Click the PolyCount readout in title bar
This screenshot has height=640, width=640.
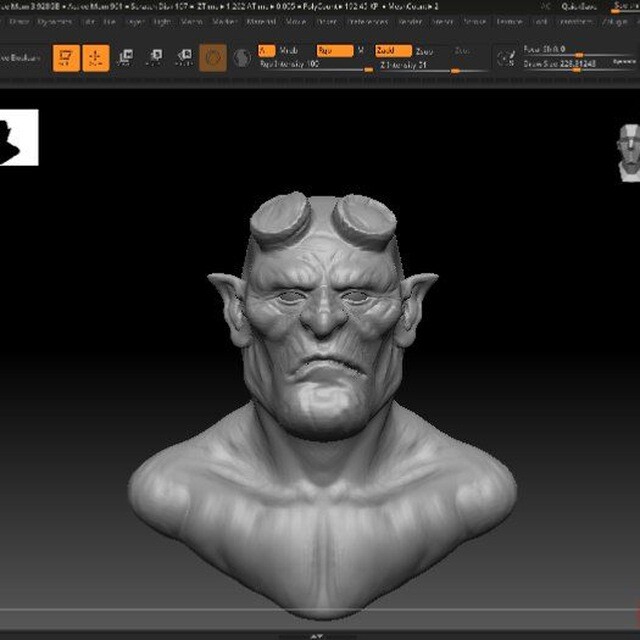343,6
